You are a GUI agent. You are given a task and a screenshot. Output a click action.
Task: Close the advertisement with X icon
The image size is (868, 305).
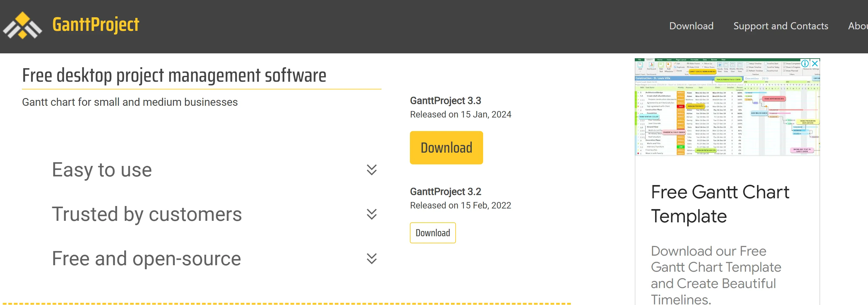[x=815, y=63]
